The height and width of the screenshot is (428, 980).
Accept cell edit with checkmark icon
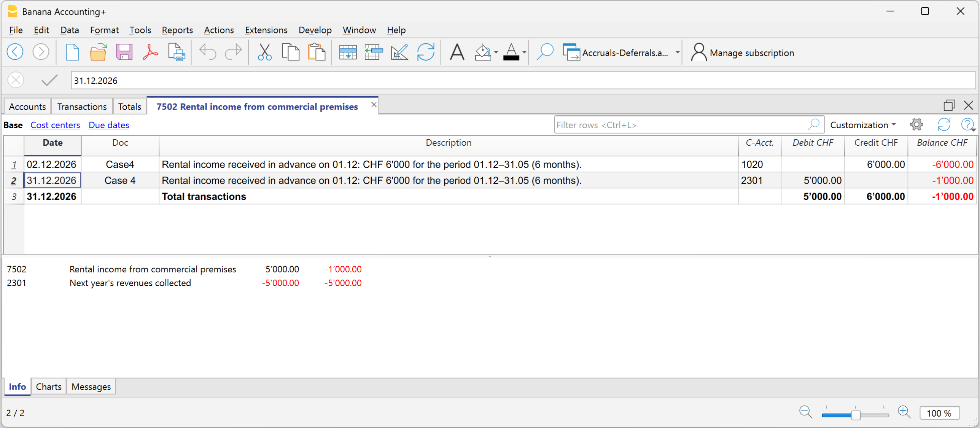[49, 80]
